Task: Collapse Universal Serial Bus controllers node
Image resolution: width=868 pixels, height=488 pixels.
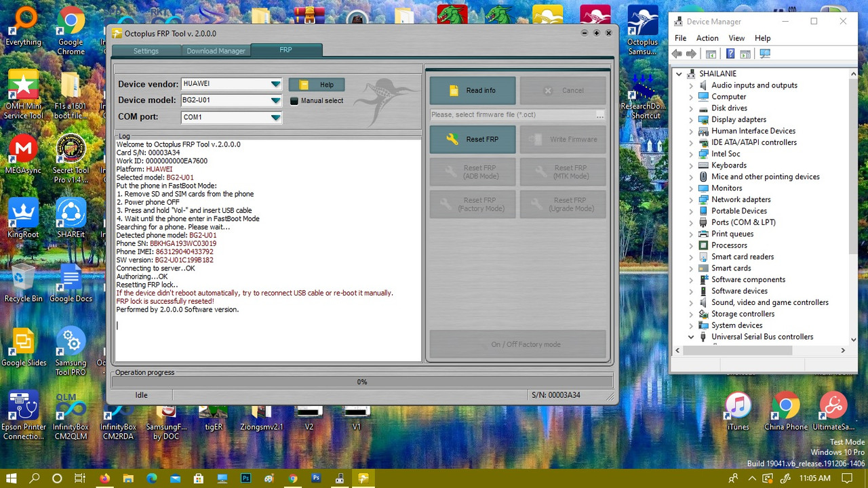Action: pyautogui.click(x=691, y=337)
